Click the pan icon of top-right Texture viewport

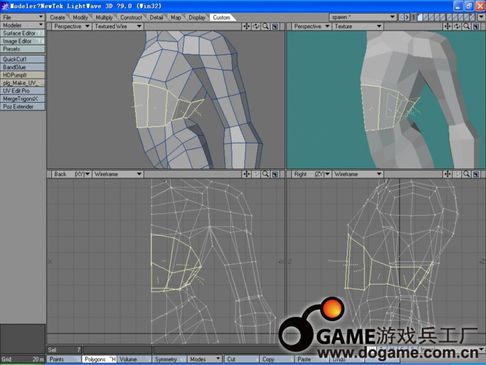pyautogui.click(x=447, y=26)
